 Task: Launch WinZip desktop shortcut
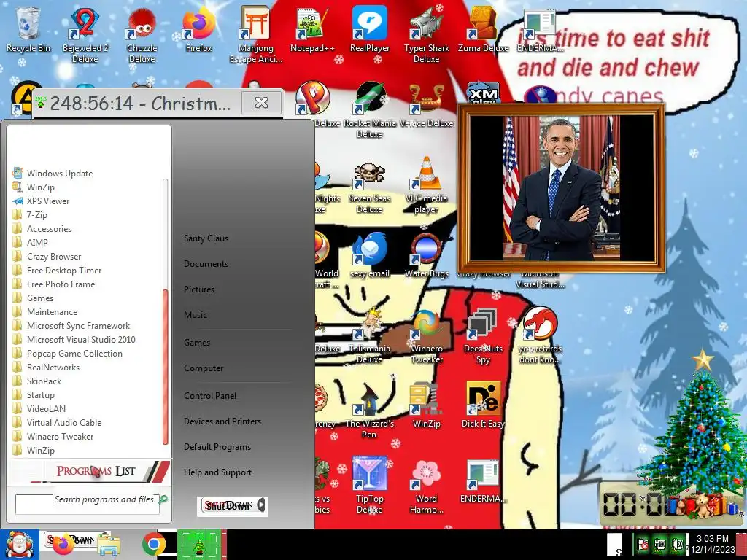click(x=426, y=405)
